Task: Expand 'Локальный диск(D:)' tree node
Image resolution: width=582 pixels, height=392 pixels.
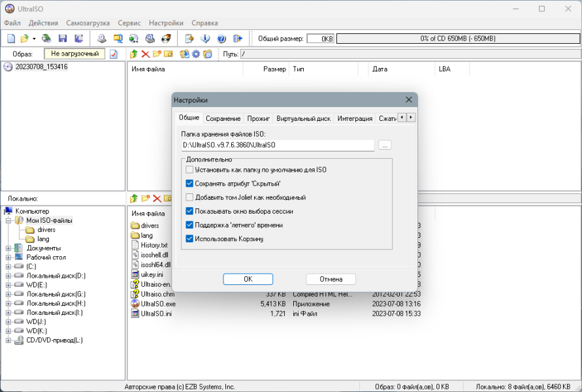Action: coord(8,276)
